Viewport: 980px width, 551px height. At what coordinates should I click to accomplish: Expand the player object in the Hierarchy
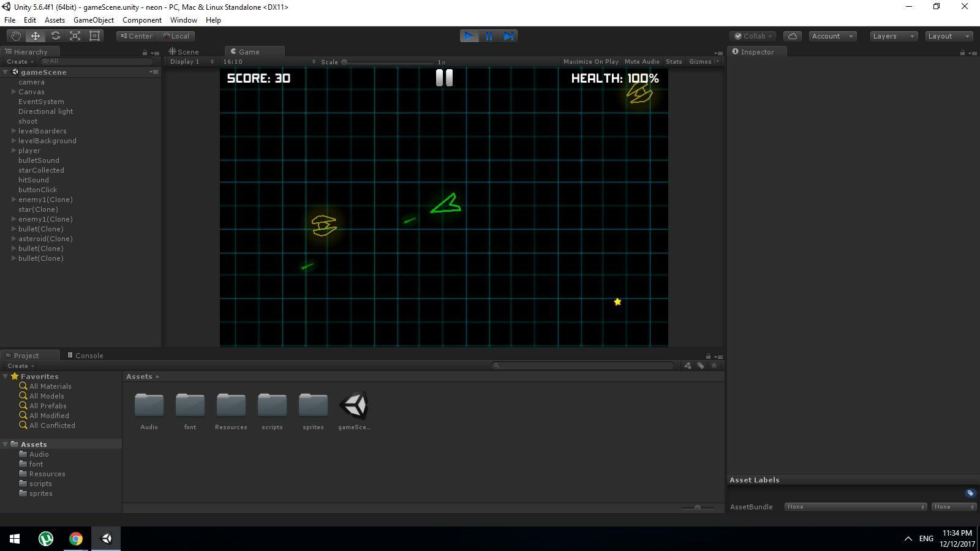13,150
